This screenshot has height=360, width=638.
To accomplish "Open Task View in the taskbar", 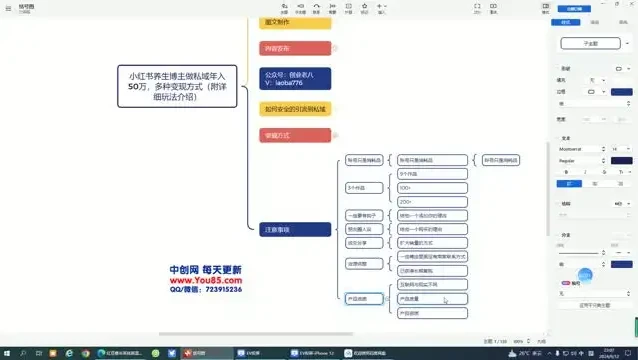I will pos(38,353).
